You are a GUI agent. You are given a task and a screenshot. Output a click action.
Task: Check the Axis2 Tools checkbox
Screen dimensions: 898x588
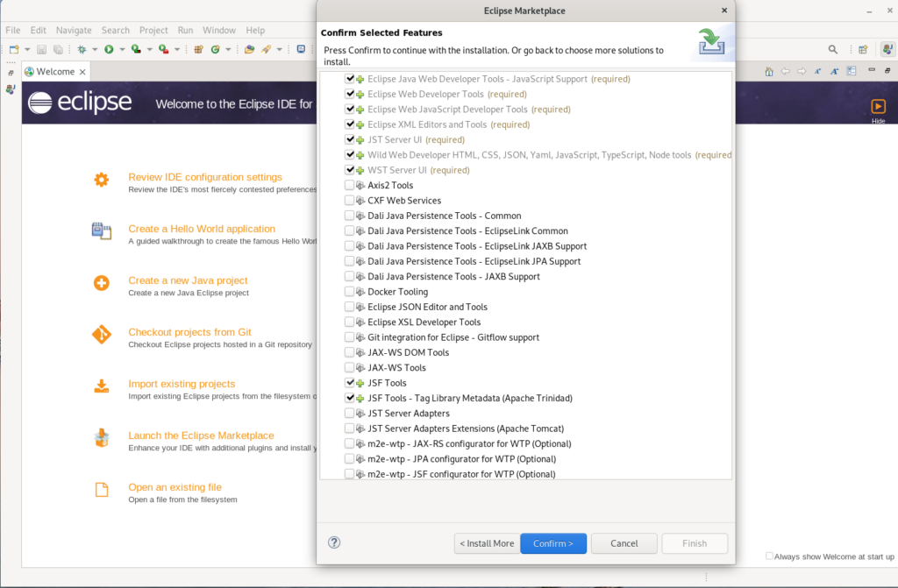(349, 185)
